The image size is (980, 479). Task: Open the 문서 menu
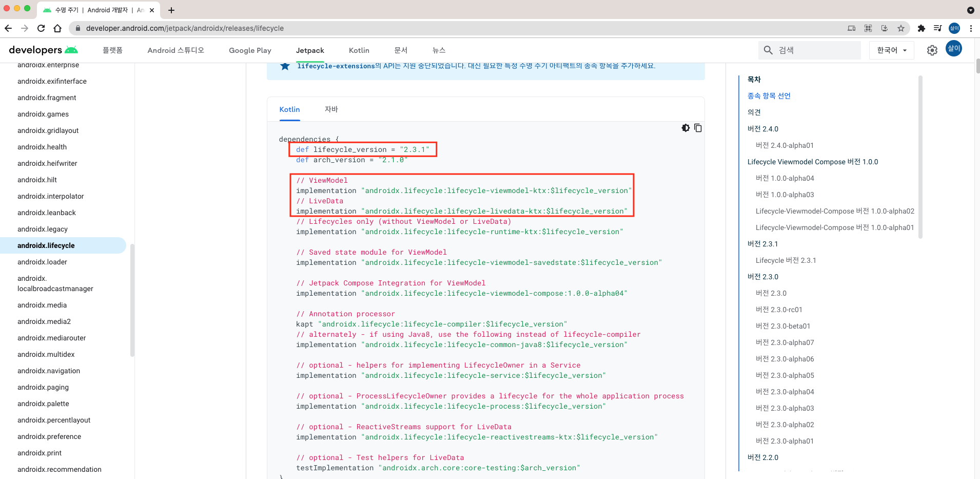point(401,50)
